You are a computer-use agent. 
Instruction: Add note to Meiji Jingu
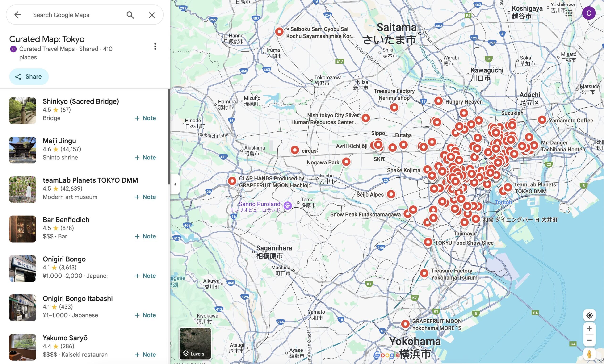(145, 158)
